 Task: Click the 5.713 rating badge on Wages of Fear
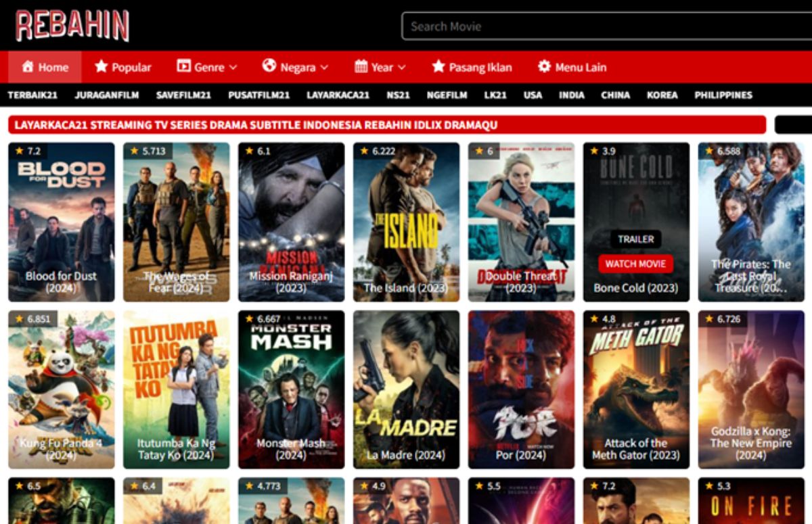[148, 151]
